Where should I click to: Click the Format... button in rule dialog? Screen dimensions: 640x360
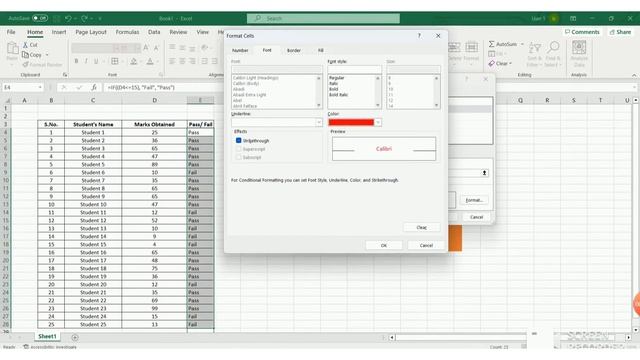474,200
